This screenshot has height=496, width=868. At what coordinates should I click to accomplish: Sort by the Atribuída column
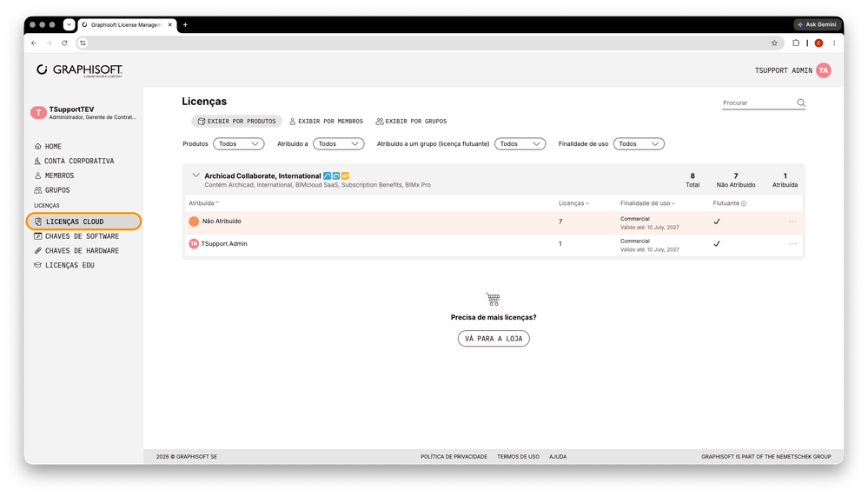pos(203,203)
